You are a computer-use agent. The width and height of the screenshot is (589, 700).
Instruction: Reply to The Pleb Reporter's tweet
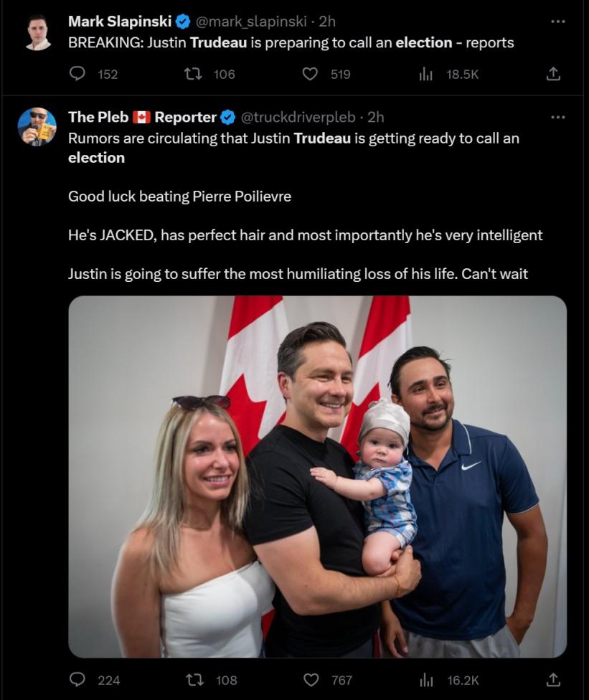(x=77, y=679)
